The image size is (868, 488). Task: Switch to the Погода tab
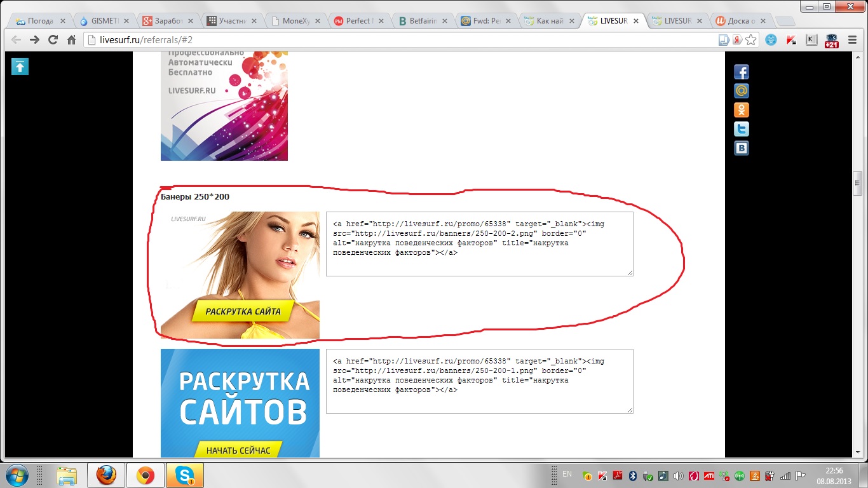[x=41, y=21]
